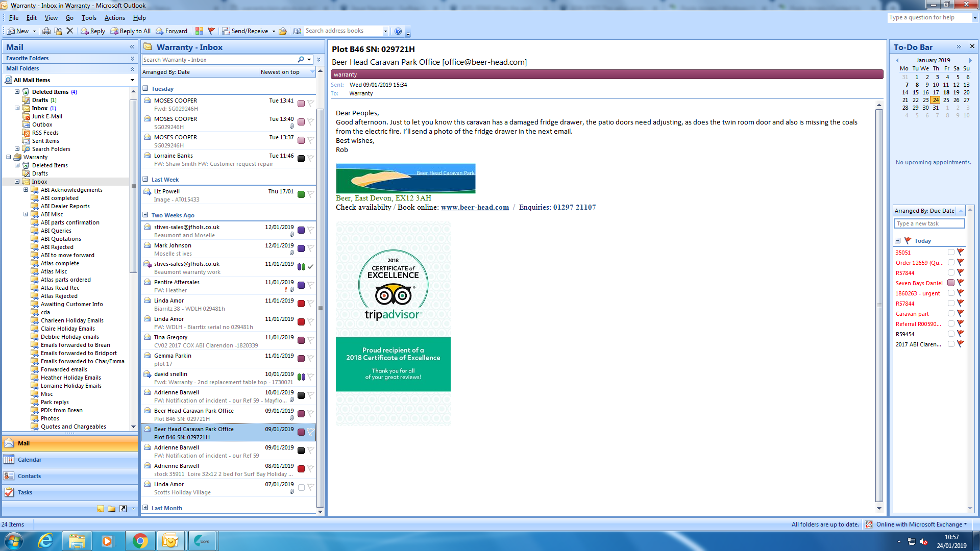Click the Reply to All button
This screenshot has height=551, width=980.
coord(131,31)
